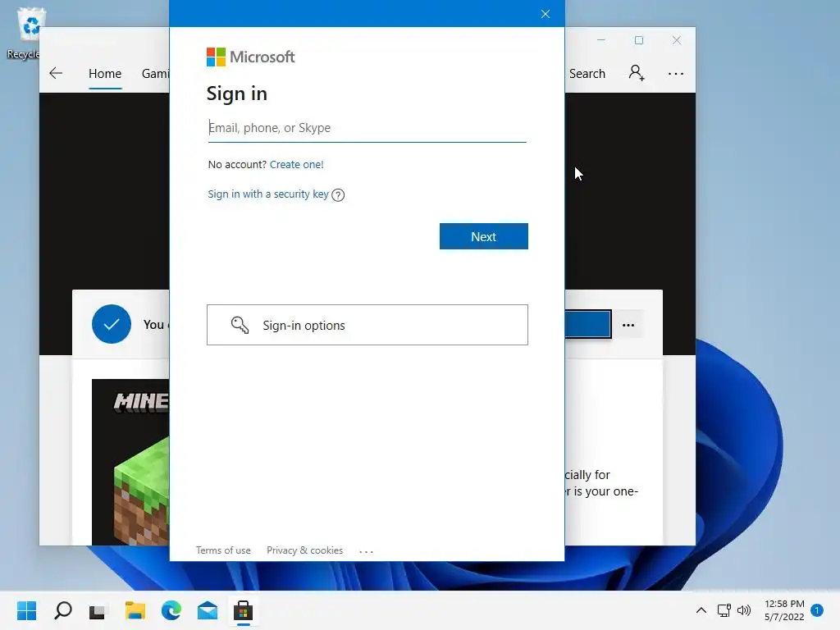This screenshot has width=840, height=630.
Task: Open Terms of use link
Action: pyautogui.click(x=223, y=550)
